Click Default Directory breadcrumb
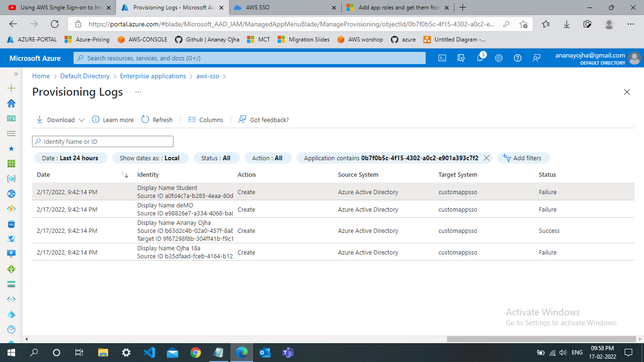This screenshot has height=362, width=644. click(85, 76)
